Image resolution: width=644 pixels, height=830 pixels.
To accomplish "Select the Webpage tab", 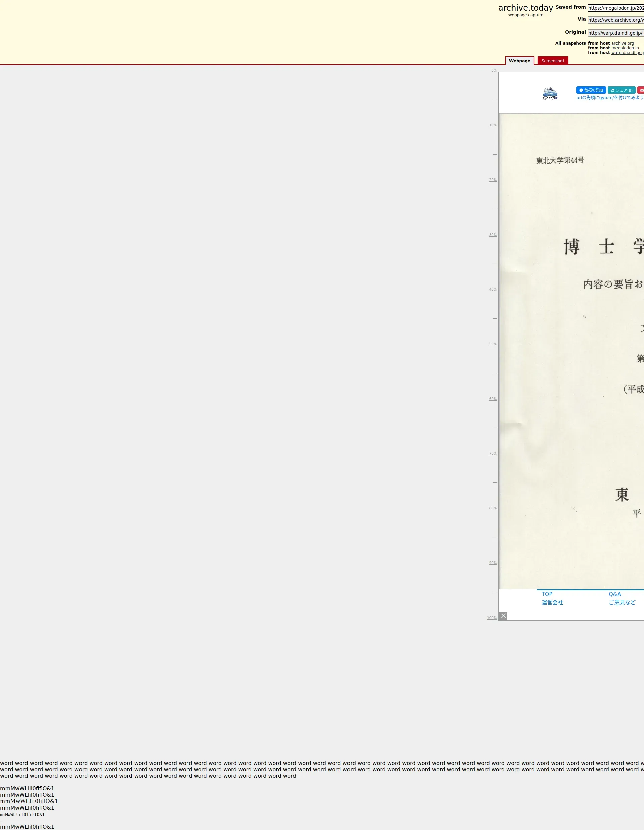I will (519, 61).
